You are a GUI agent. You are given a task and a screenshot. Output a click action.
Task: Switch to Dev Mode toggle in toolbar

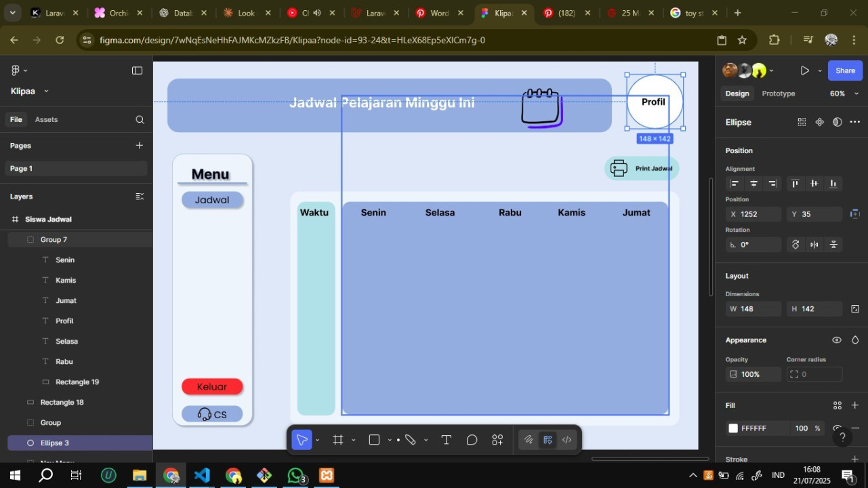point(567,440)
